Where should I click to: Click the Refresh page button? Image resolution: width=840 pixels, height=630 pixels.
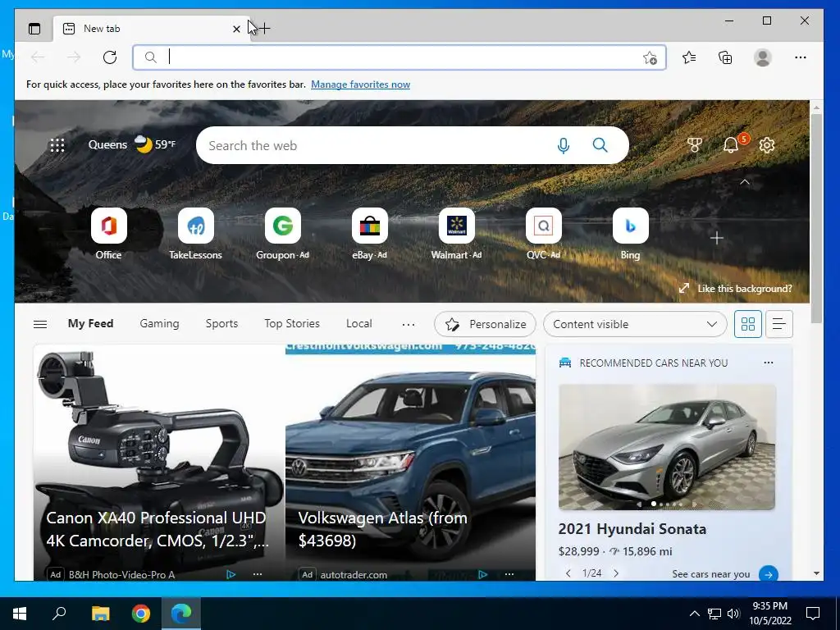pos(110,57)
